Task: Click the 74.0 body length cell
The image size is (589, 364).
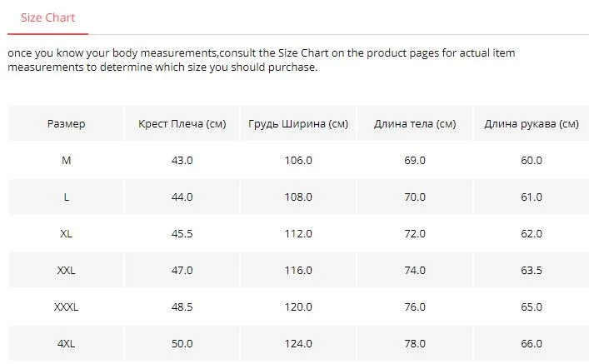Action: coord(415,270)
